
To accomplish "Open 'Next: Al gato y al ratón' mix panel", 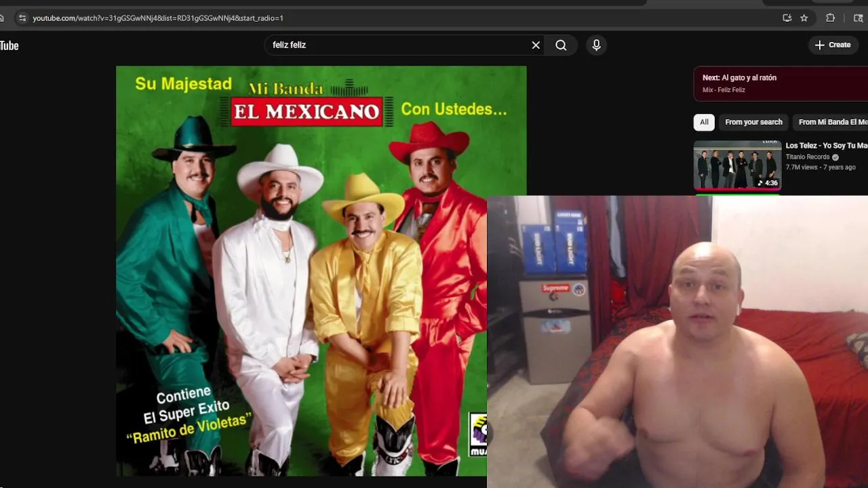I will (x=781, y=83).
